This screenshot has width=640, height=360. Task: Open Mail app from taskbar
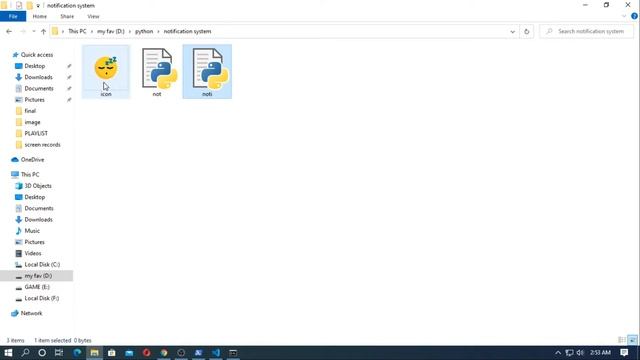[129, 353]
